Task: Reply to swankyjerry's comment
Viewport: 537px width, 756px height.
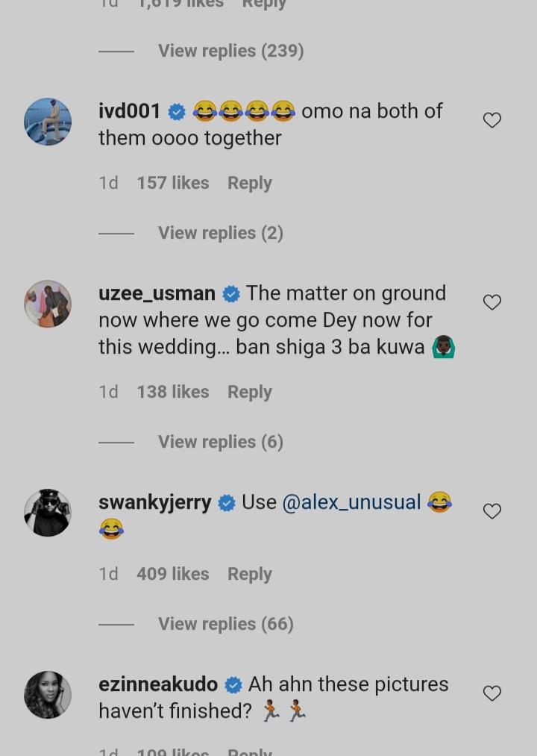Action: tap(249, 574)
